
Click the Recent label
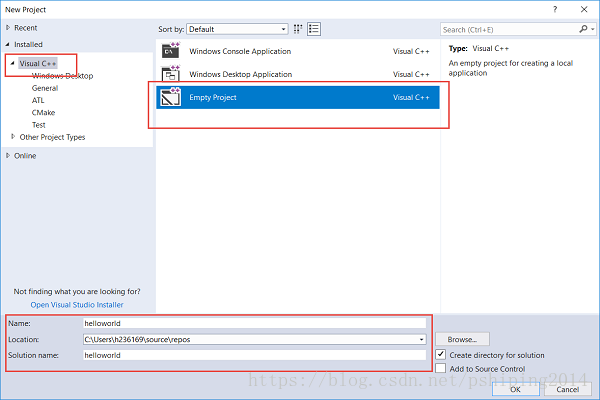coord(26,28)
